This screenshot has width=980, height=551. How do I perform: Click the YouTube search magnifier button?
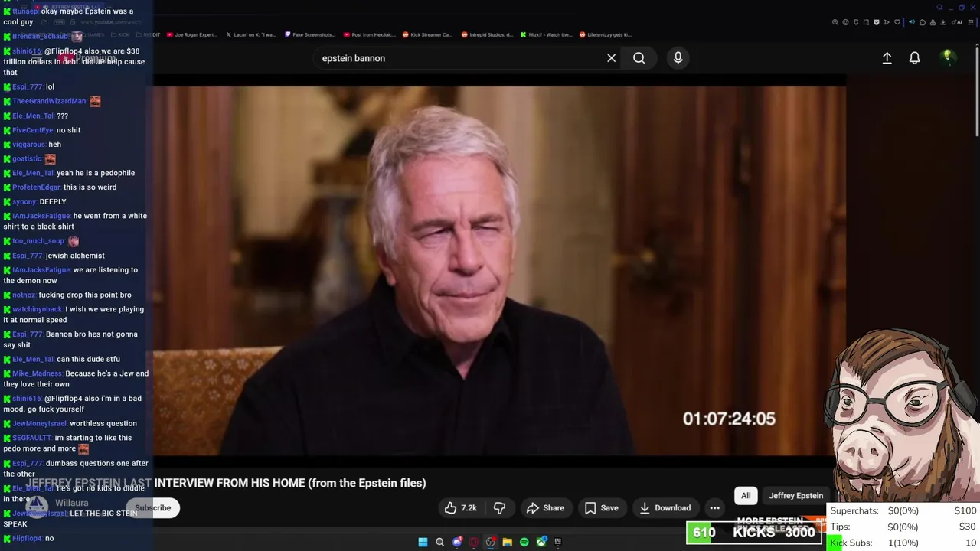pos(639,58)
